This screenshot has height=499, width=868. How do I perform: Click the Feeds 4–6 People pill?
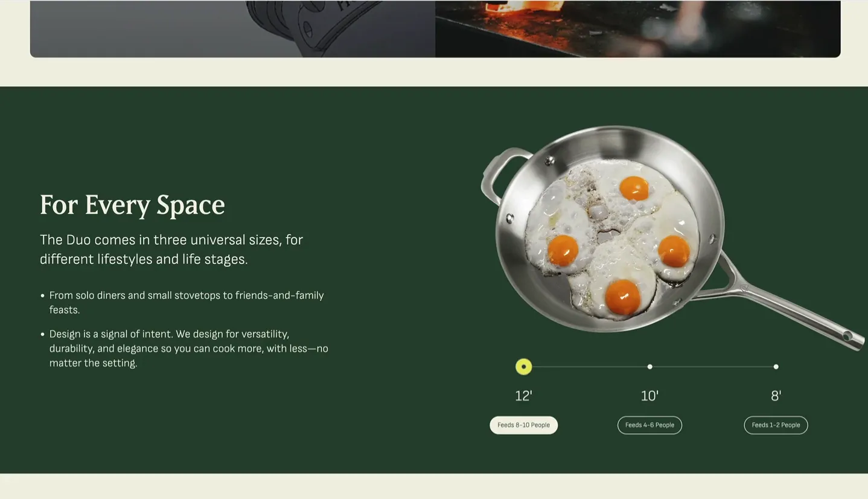point(649,425)
